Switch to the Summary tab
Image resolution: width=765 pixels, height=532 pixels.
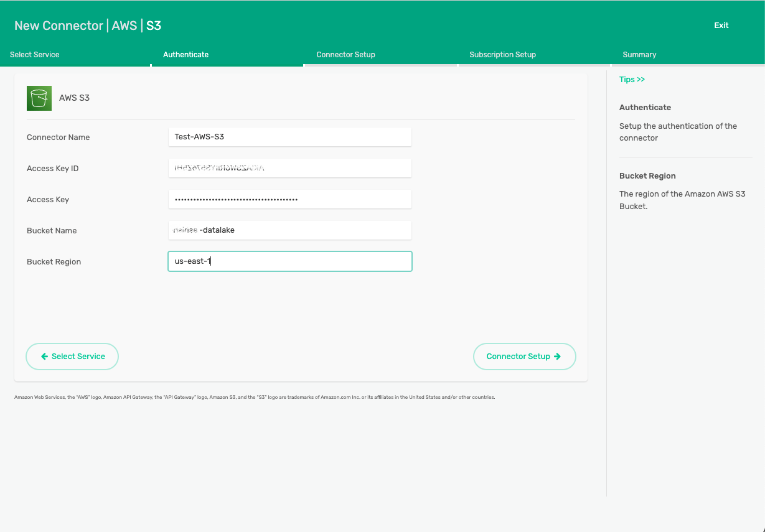[639, 55]
